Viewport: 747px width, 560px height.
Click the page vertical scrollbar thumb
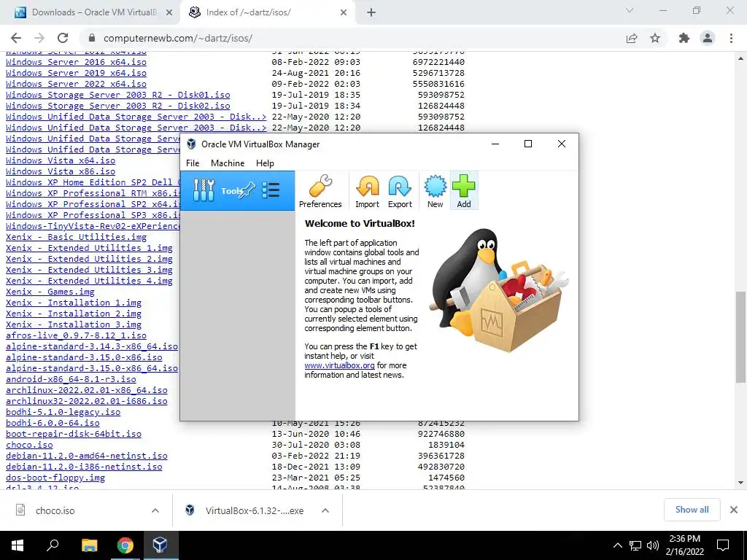pos(740,337)
